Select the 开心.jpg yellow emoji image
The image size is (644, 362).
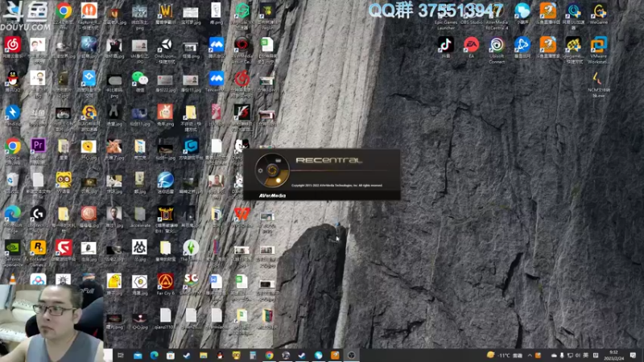click(x=89, y=149)
